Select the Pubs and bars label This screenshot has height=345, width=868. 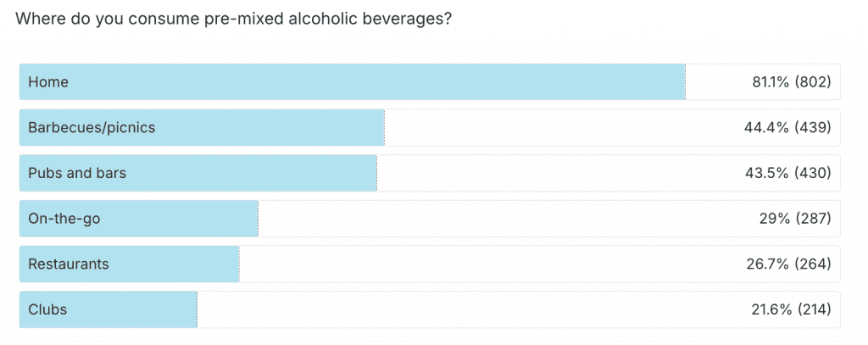click(77, 173)
